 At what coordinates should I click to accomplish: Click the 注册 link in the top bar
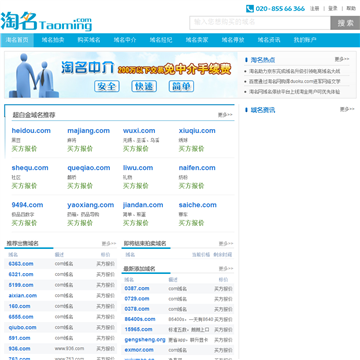[315, 9]
